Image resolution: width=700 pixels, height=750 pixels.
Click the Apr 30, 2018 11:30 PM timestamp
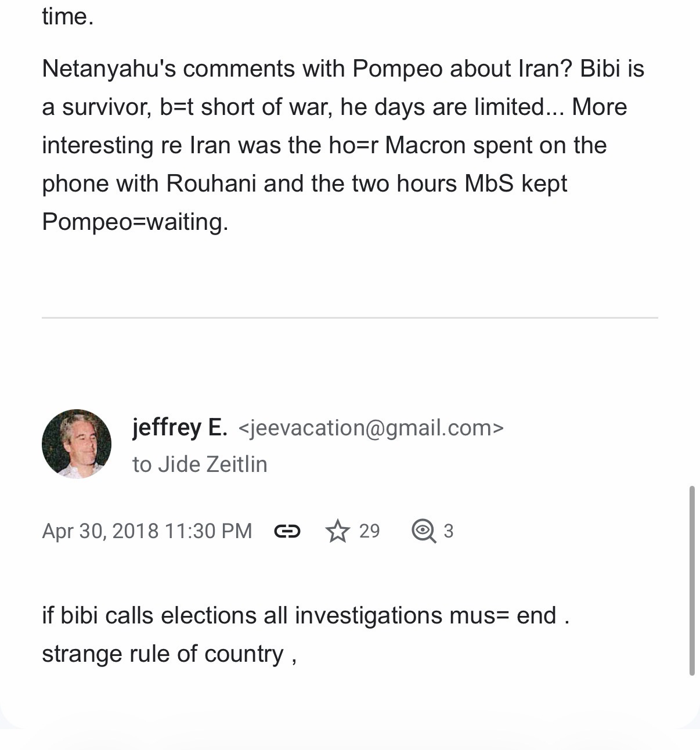(147, 531)
